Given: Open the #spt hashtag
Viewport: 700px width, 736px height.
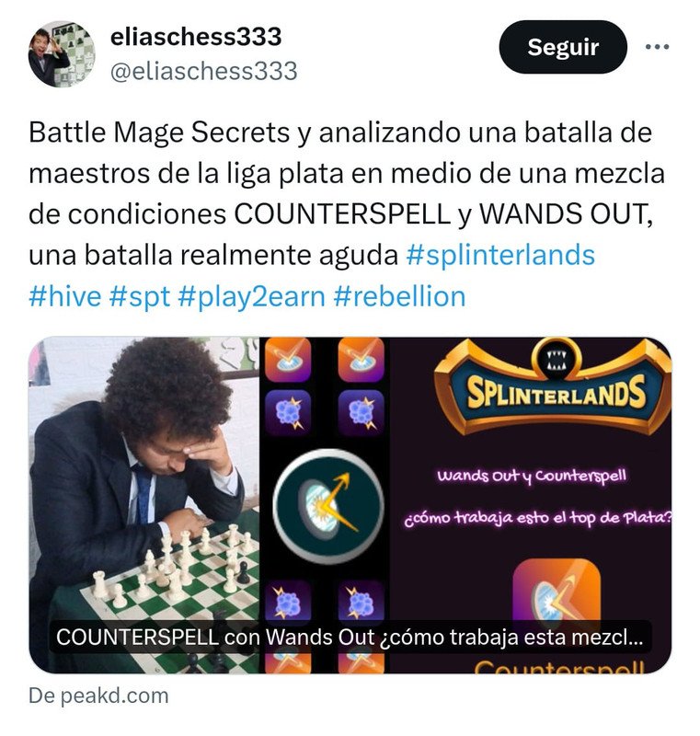Looking at the screenshot, I should [140, 297].
